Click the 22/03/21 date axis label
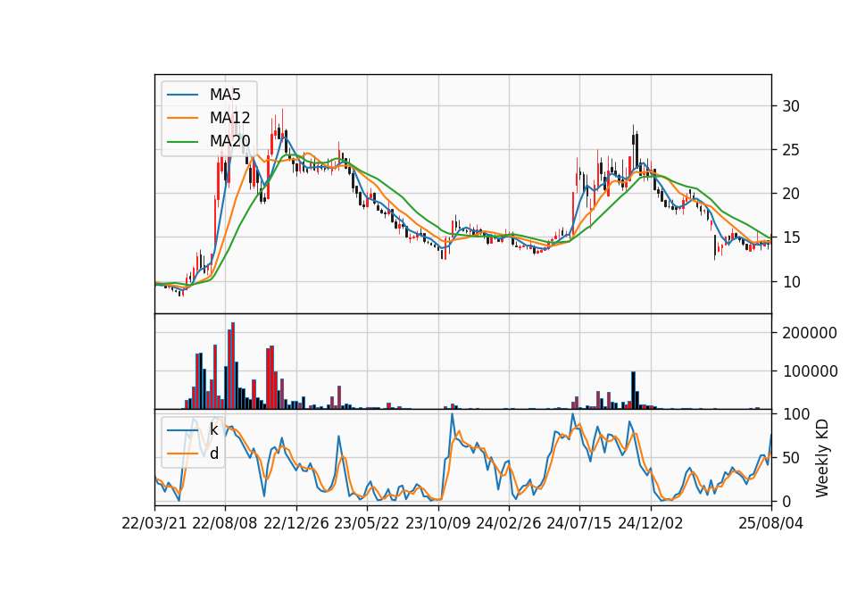The image size is (857, 616). point(154,523)
